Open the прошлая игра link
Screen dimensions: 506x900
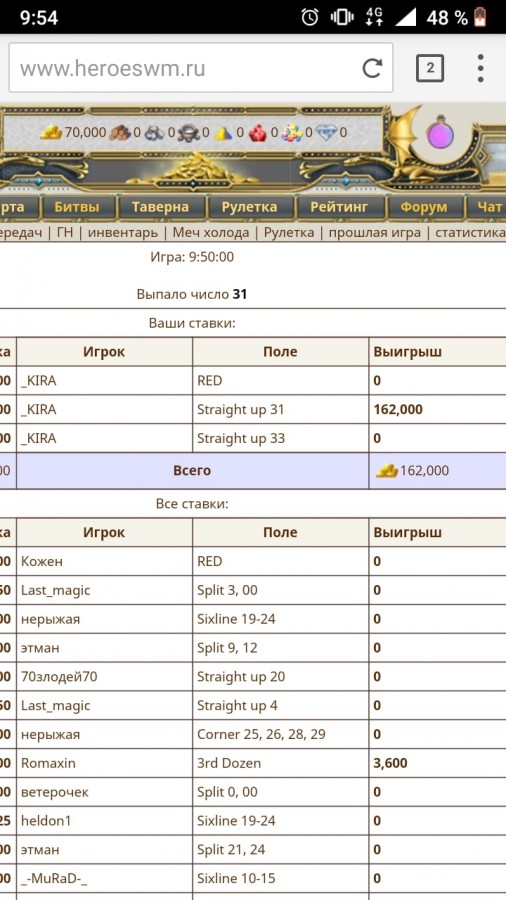[375, 232]
